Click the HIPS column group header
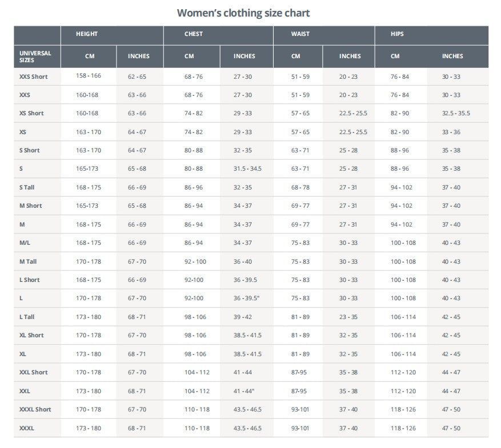Image resolution: width=501 pixels, height=448 pixels. [398, 34]
